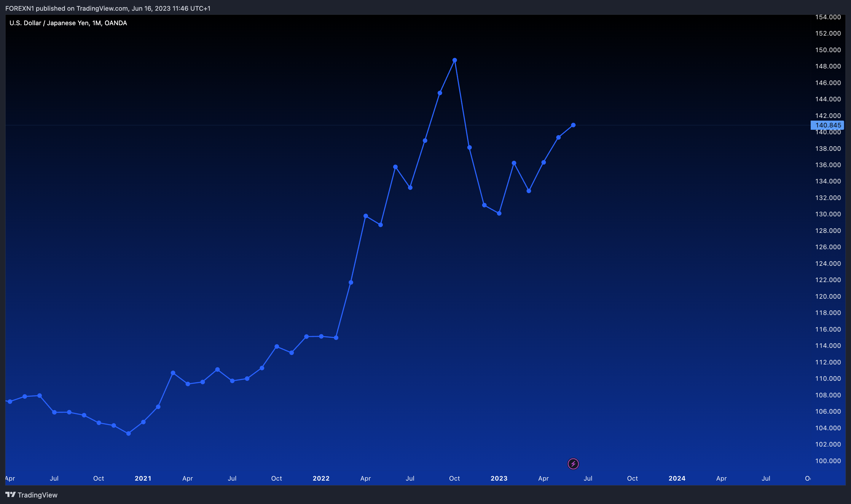Click the 2022 year label on time axis
The height and width of the screenshot is (504, 851).
[321, 478]
